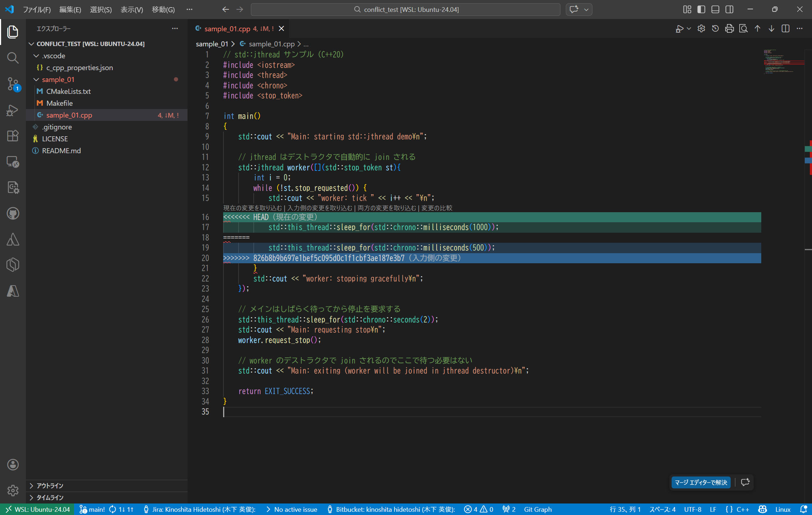The image size is (812, 515).
Task: Expand the アウトライン section
Action: click(x=50, y=486)
